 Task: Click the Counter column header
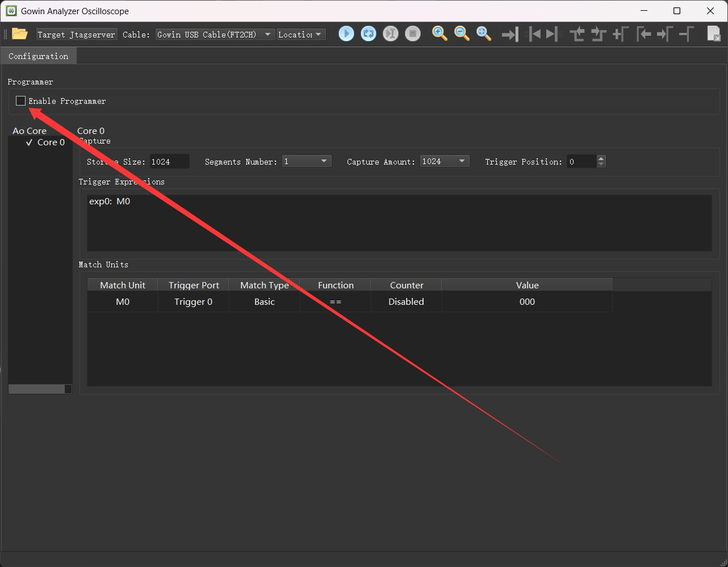407,285
